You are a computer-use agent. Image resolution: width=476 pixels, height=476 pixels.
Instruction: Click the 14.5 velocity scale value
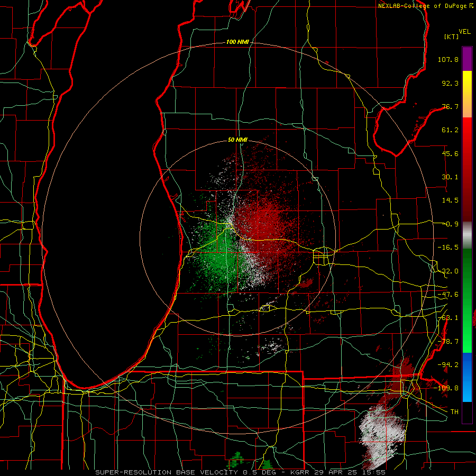(x=450, y=200)
